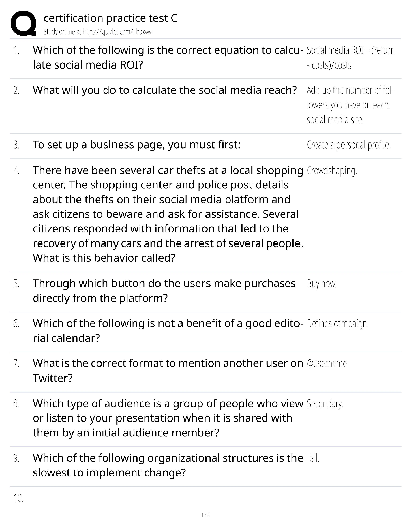The width and height of the screenshot is (411, 532).
Task: Click the question 'To set up a business page'
Action: click(x=136, y=145)
